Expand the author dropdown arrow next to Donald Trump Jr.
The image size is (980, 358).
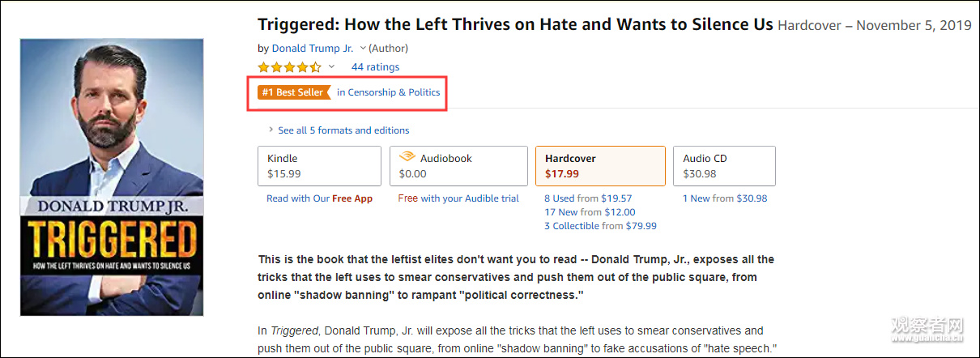tap(363, 49)
